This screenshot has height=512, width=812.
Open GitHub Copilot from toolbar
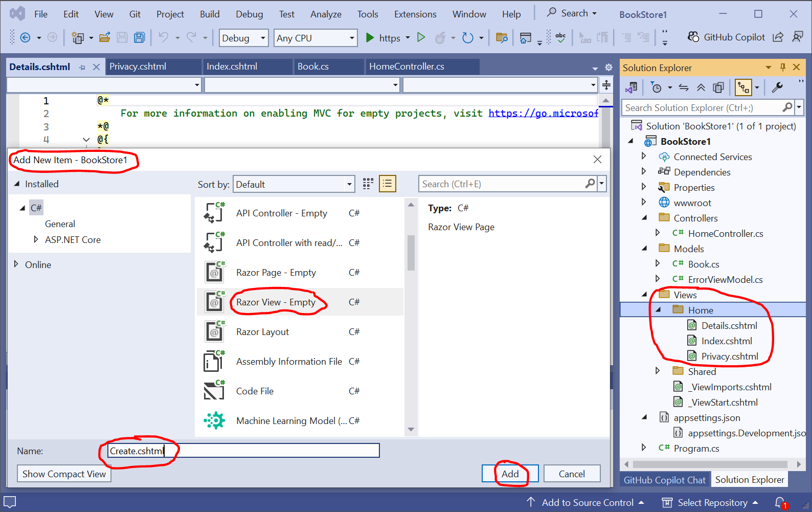click(x=726, y=37)
